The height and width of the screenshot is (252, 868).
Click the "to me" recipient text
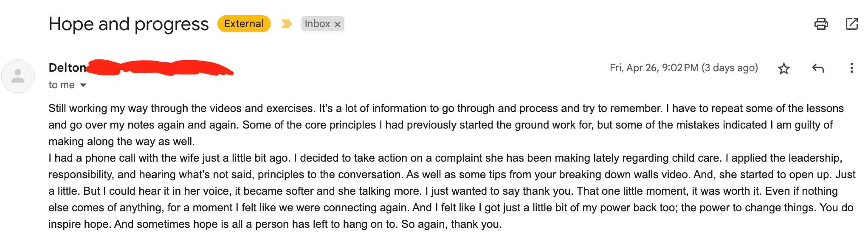pyautogui.click(x=61, y=85)
